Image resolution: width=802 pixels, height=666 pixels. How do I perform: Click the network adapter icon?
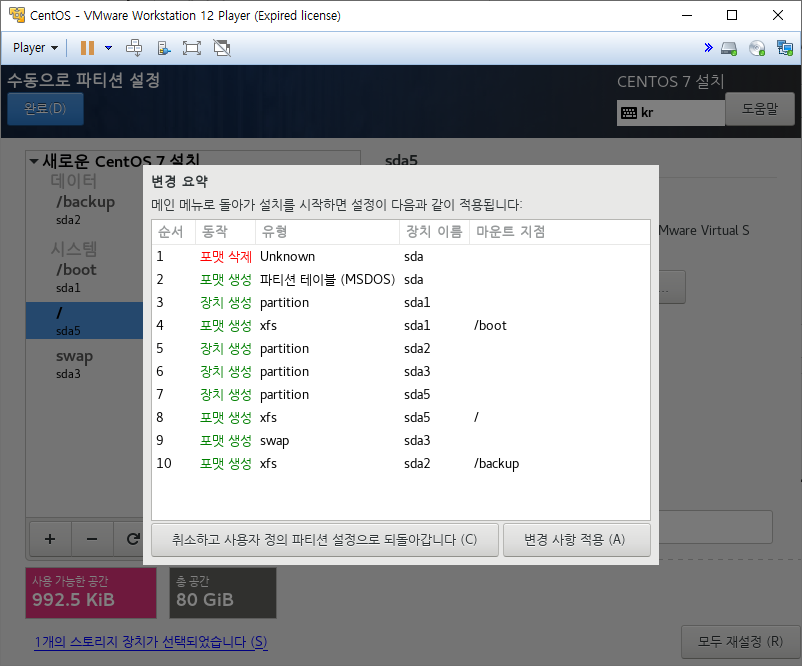click(785, 48)
